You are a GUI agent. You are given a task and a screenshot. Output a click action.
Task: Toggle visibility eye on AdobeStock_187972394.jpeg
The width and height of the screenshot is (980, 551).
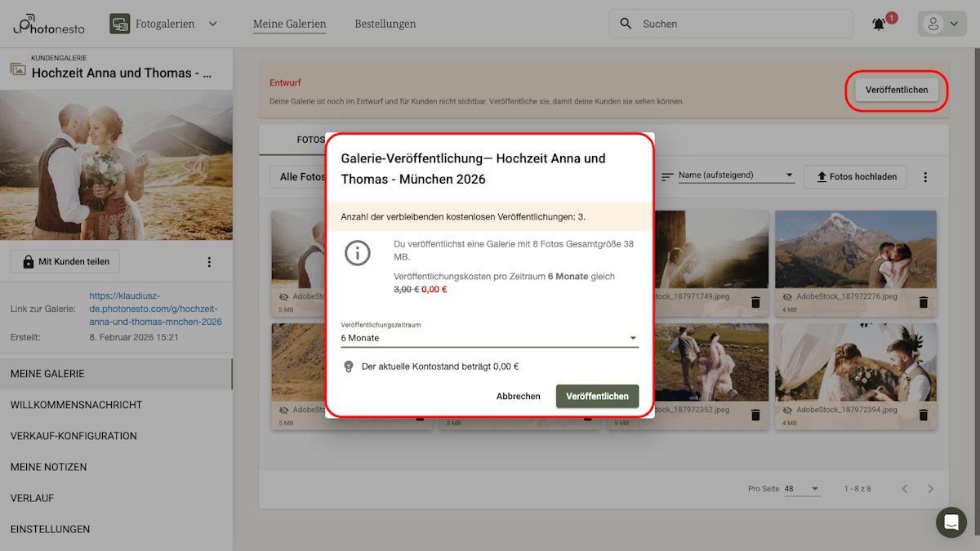pyautogui.click(x=787, y=410)
